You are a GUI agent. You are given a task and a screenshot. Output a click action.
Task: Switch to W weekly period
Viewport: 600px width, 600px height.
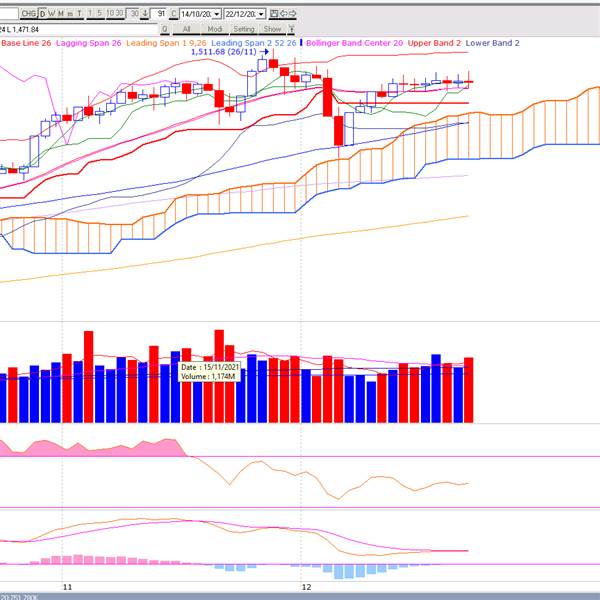[52, 13]
